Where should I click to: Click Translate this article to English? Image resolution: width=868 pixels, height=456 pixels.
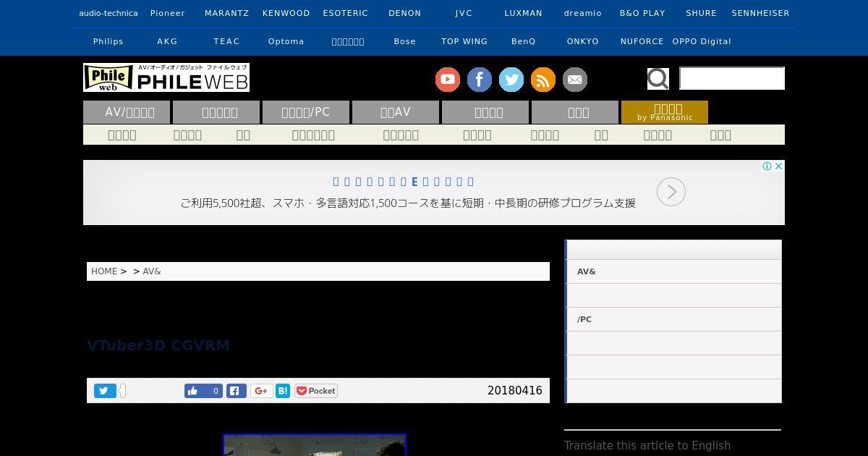pyautogui.click(x=647, y=446)
